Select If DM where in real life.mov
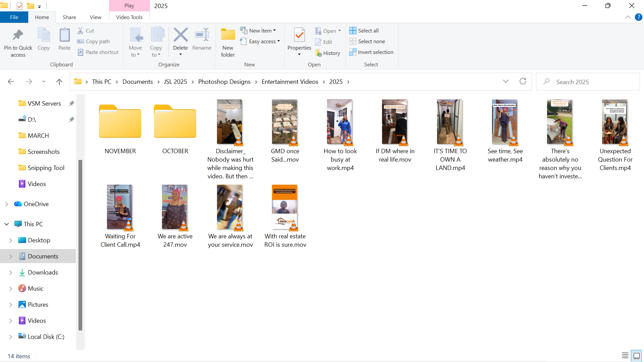 pos(395,131)
